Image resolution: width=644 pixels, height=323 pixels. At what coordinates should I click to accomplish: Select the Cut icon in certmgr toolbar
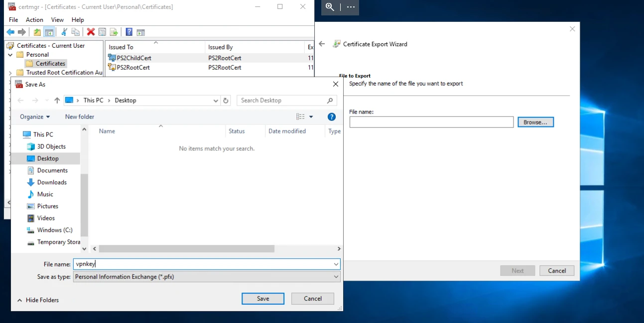pyautogui.click(x=64, y=32)
